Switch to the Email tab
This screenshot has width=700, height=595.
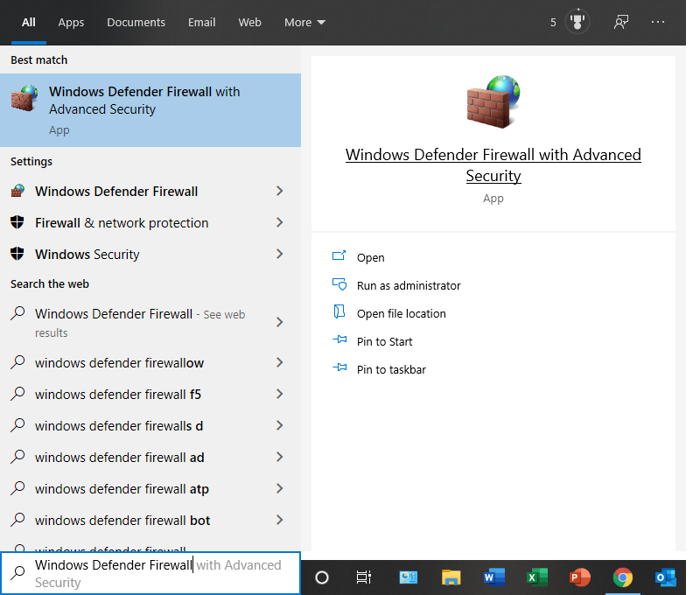pos(201,23)
